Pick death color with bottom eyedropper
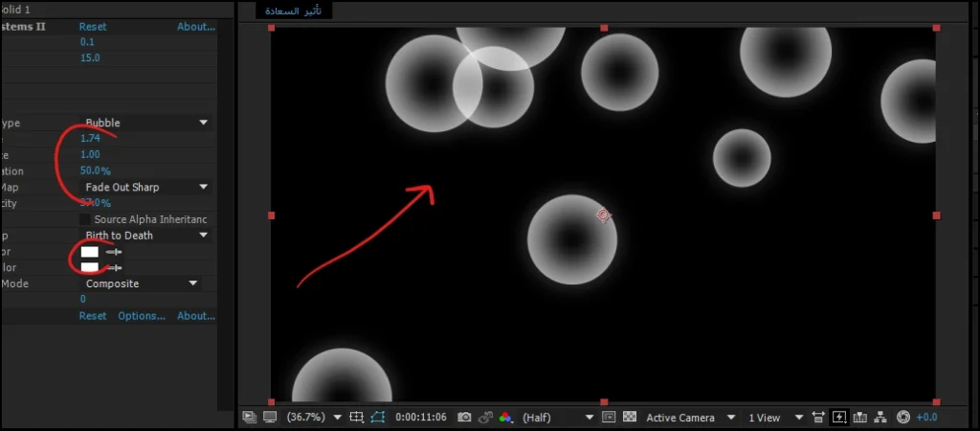 pos(114,267)
